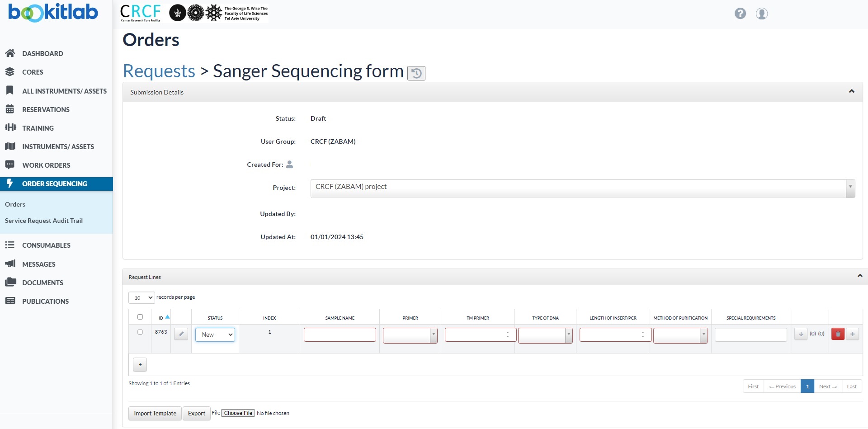Click the revert history icon beside Sanger Sequencing form
Screen dimensions: 868x429
416,73
